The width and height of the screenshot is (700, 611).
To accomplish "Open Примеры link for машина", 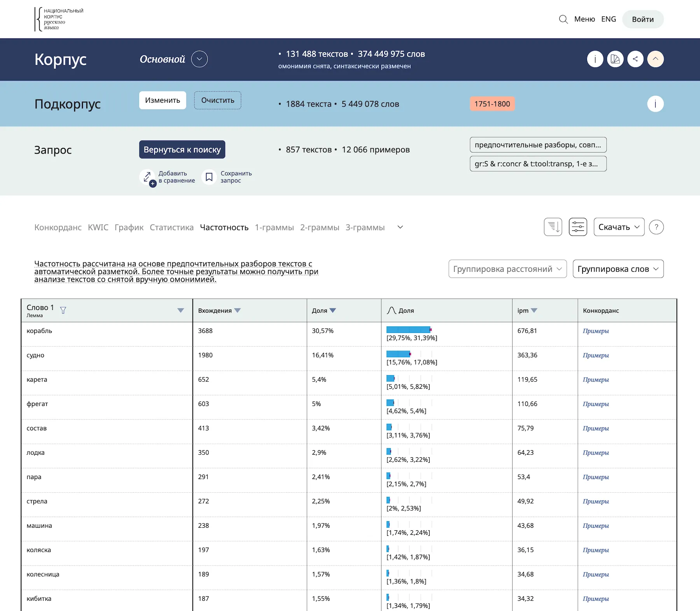I will point(596,525).
